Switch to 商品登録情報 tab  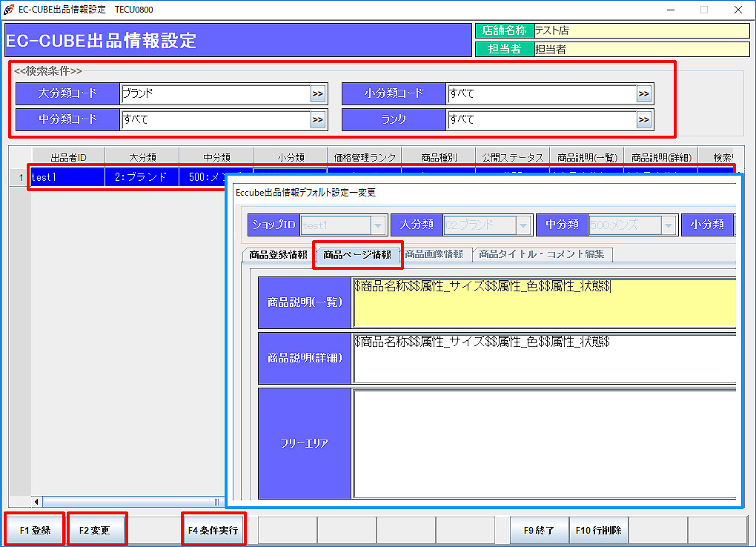pos(279,254)
